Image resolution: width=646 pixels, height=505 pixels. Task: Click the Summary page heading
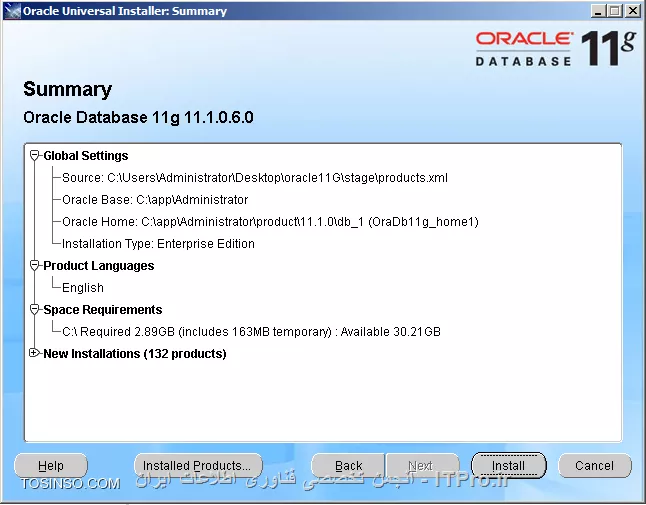coord(68,89)
